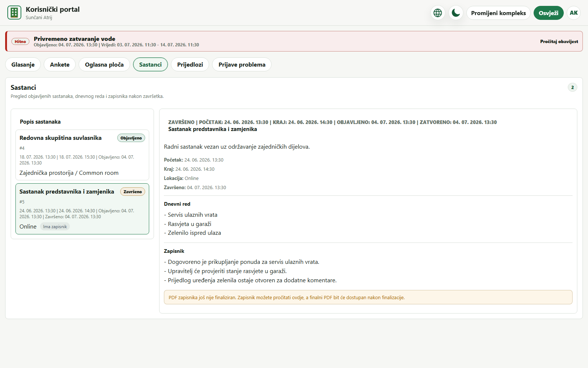Click Zelenilo ispred ulaza agenda item
The width and height of the screenshot is (588, 368).
(x=193, y=233)
